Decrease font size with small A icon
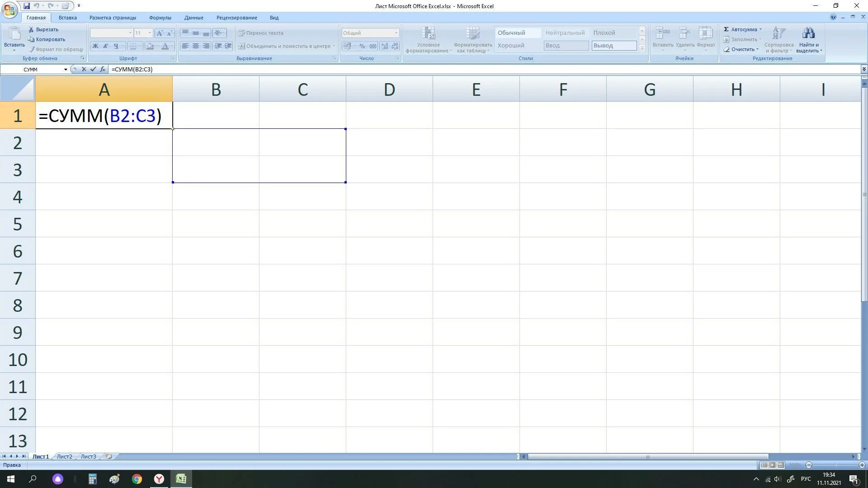Image resolution: width=868 pixels, height=488 pixels. pos(170,33)
